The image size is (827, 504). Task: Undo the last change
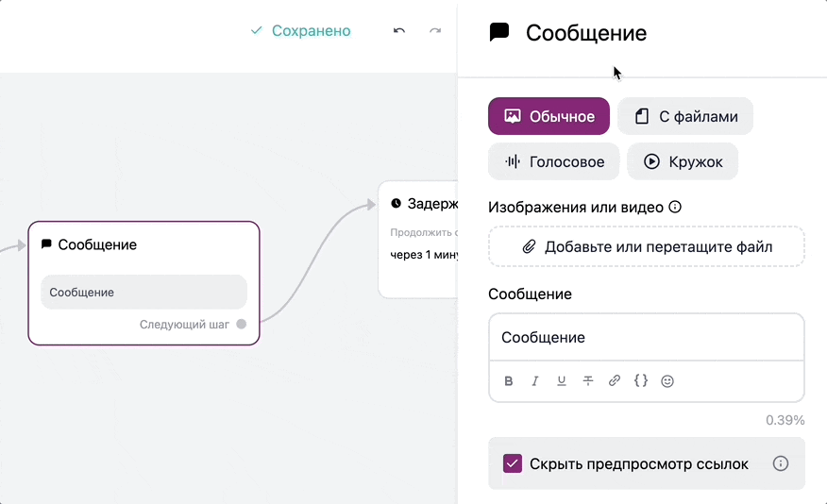pos(399,31)
